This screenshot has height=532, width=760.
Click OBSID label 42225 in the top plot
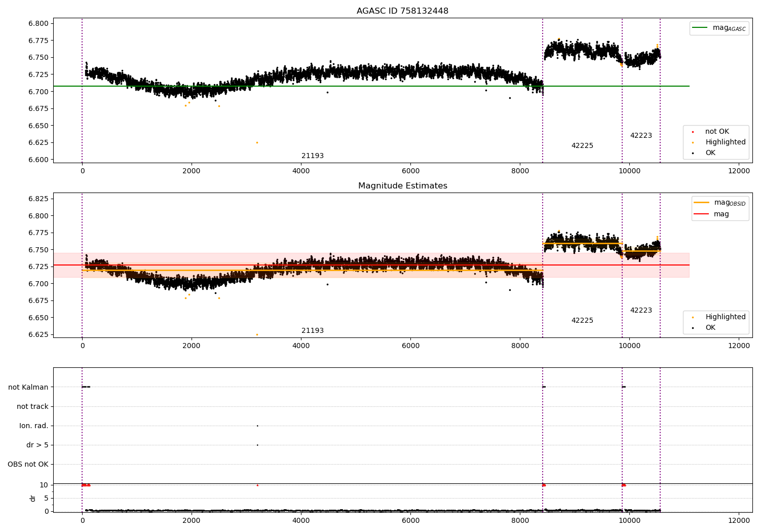582,146
